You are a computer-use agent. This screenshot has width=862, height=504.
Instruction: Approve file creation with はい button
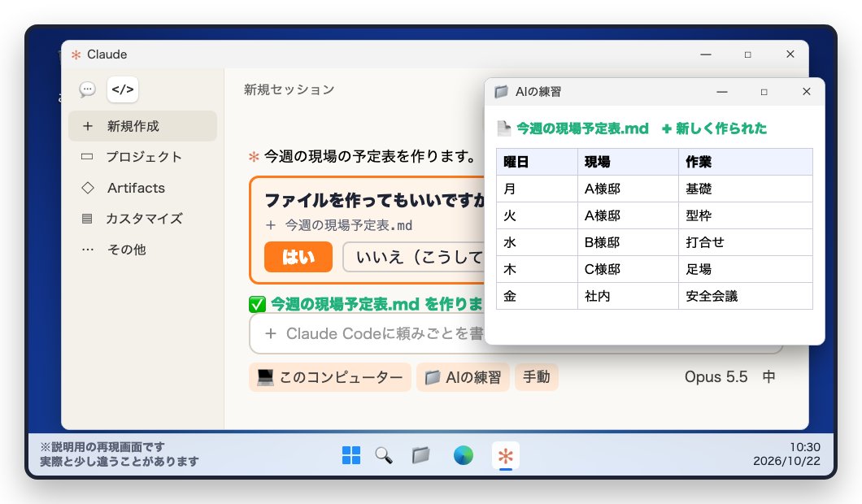(298, 257)
